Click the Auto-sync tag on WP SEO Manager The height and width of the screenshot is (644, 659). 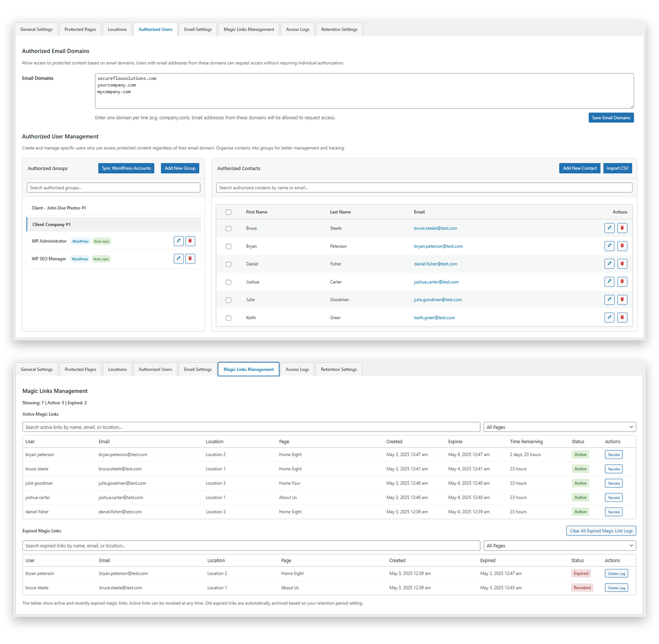[x=101, y=259]
